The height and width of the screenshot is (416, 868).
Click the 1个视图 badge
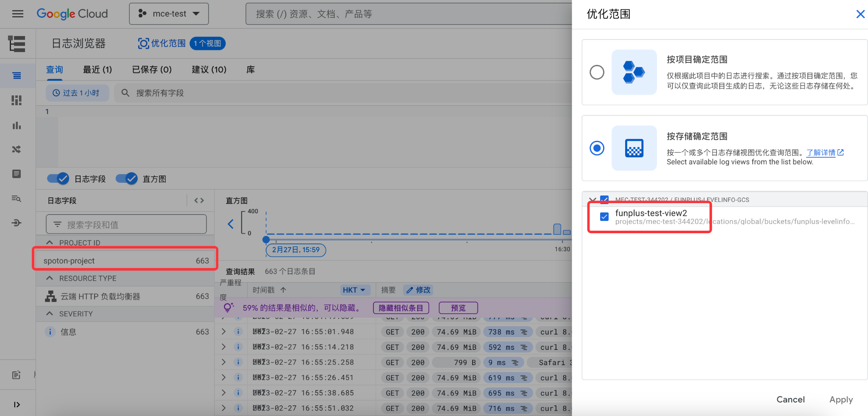point(207,43)
